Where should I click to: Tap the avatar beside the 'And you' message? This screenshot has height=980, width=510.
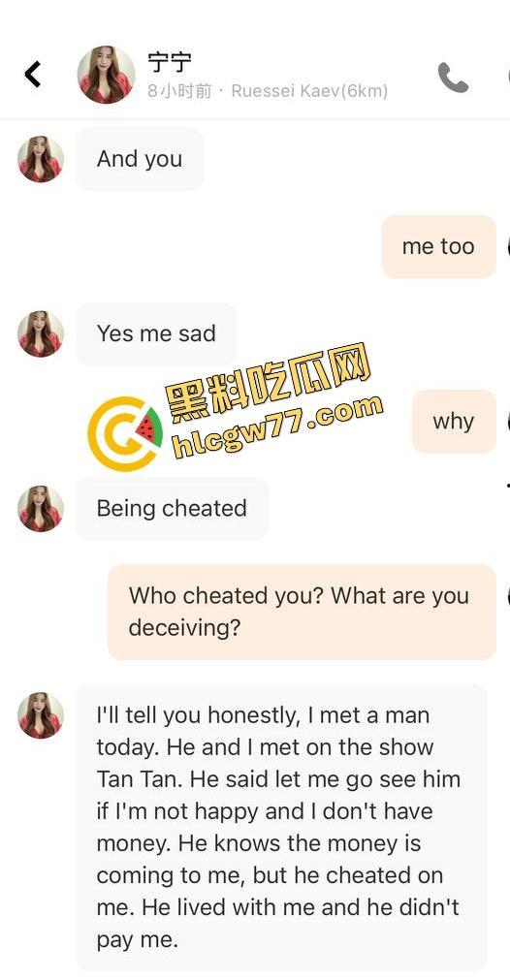[41, 159]
